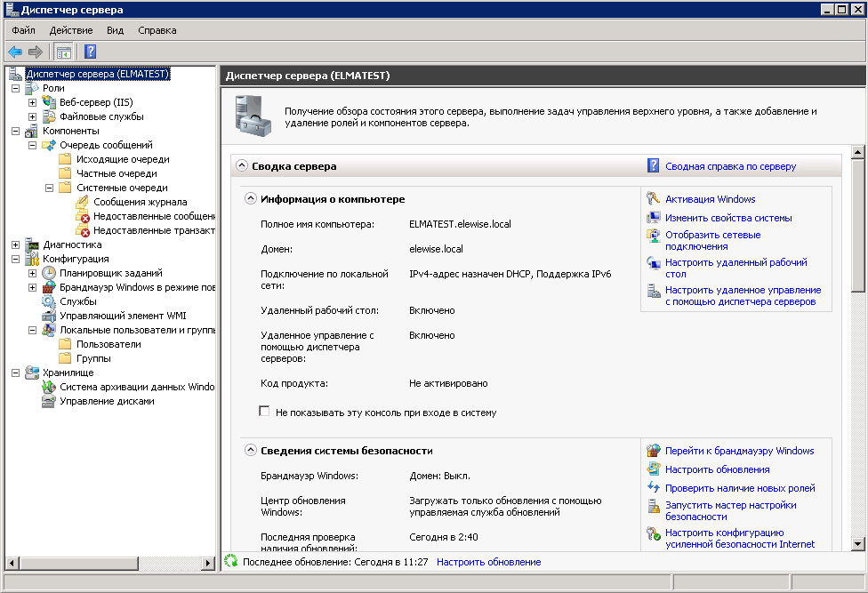Viewport: 868px width, 593px height.
Task: Click the Управление дисками icon
Action: pyautogui.click(x=50, y=401)
